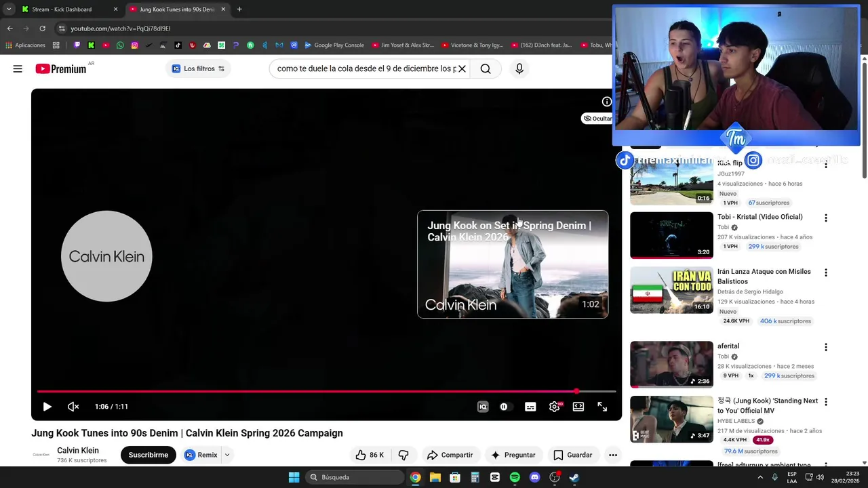Switch the player to theater mode

[x=578, y=407]
